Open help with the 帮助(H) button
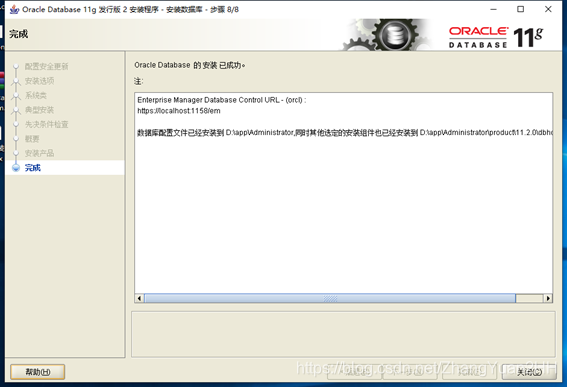 (38, 372)
